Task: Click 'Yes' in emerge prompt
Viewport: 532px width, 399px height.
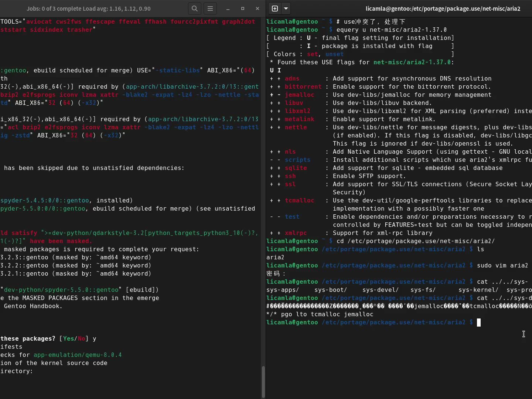Action: [x=68, y=338]
